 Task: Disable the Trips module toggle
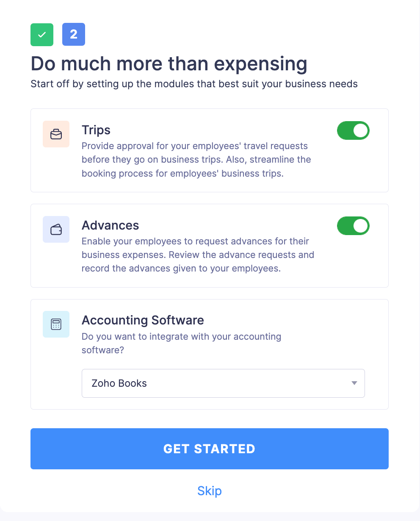pyautogui.click(x=353, y=130)
